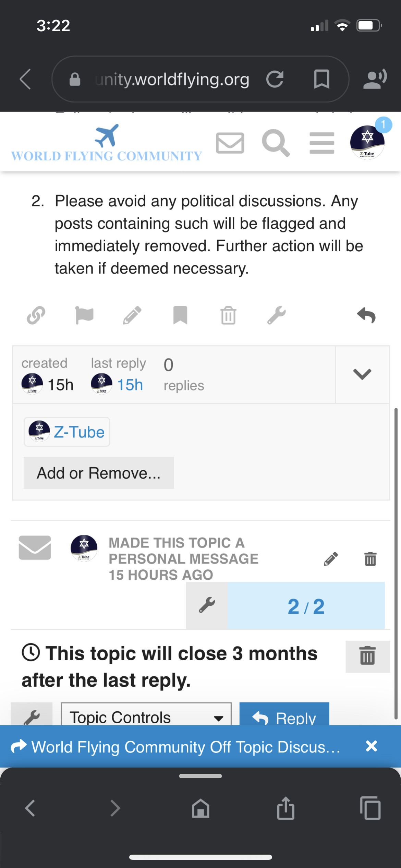Toggle browser bookmark for this page
Viewport: 401px width, 868px height.
[321, 79]
